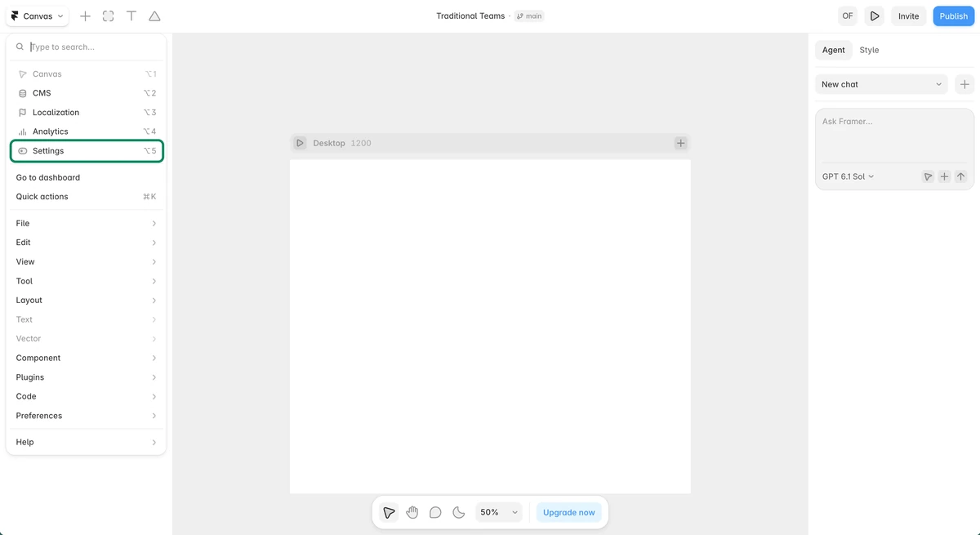This screenshot has height=535, width=980.
Task: Click the Settings toggle icon in menu
Action: (x=22, y=151)
